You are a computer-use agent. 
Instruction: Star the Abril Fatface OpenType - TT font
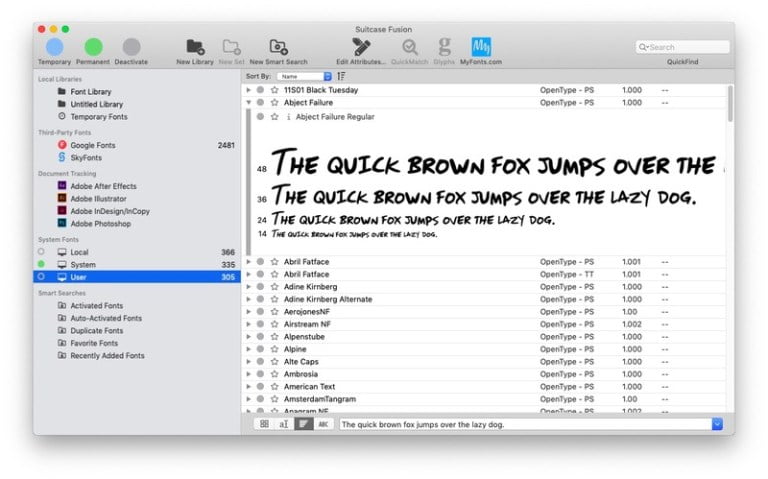[x=274, y=274]
